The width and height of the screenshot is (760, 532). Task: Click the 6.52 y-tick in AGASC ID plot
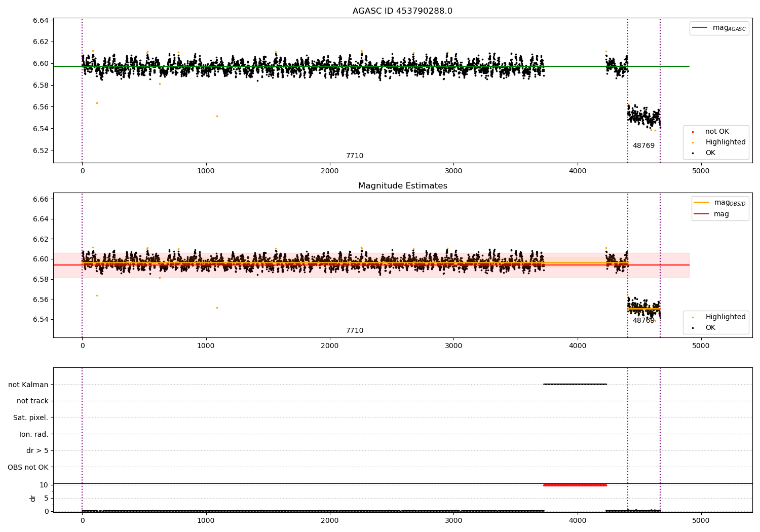click(x=41, y=150)
